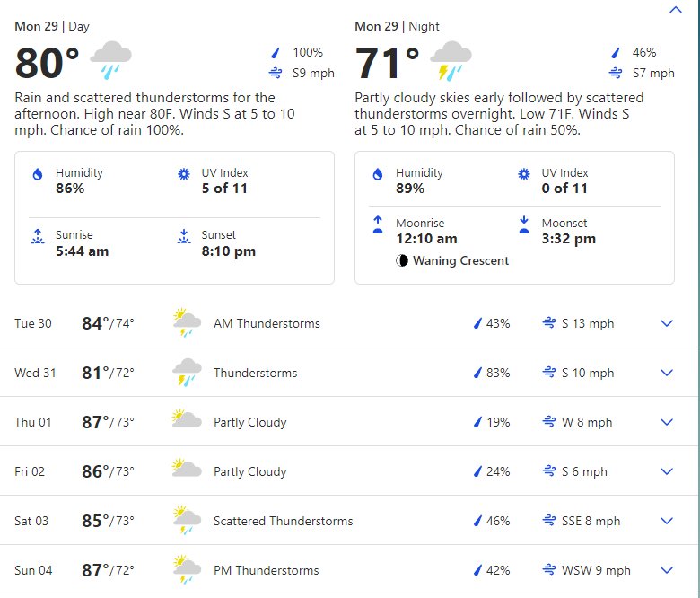The image size is (700, 598).
Task: Click the Sunset icon
Action: click(184, 236)
